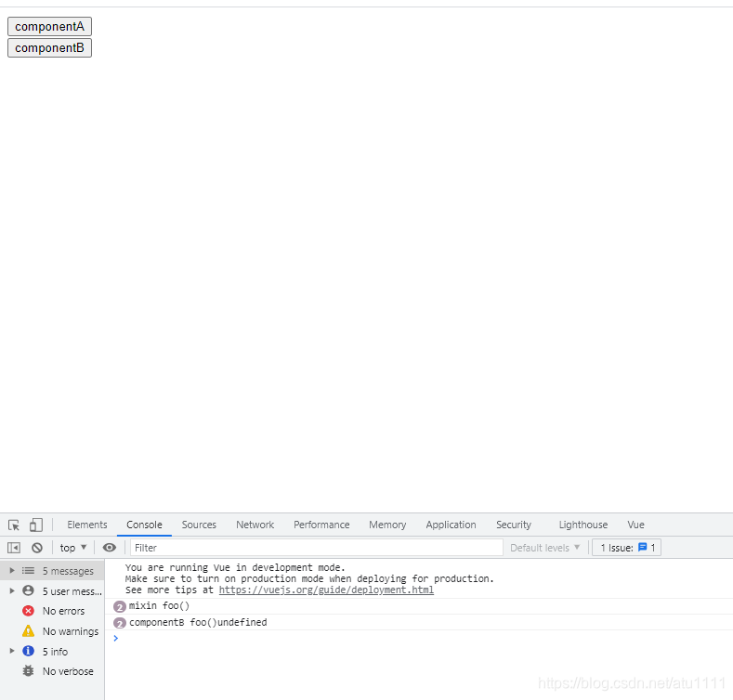Clear the console output
The width and height of the screenshot is (733, 700).
37,548
